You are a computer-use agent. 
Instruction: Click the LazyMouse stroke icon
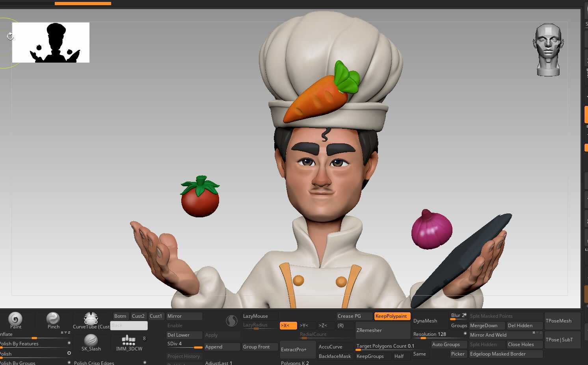click(232, 321)
